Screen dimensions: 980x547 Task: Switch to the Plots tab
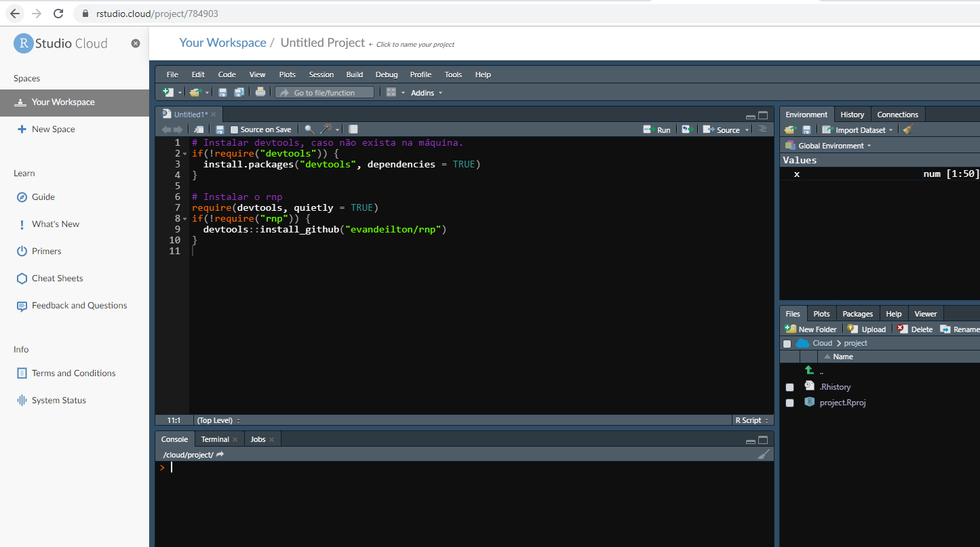[821, 314]
